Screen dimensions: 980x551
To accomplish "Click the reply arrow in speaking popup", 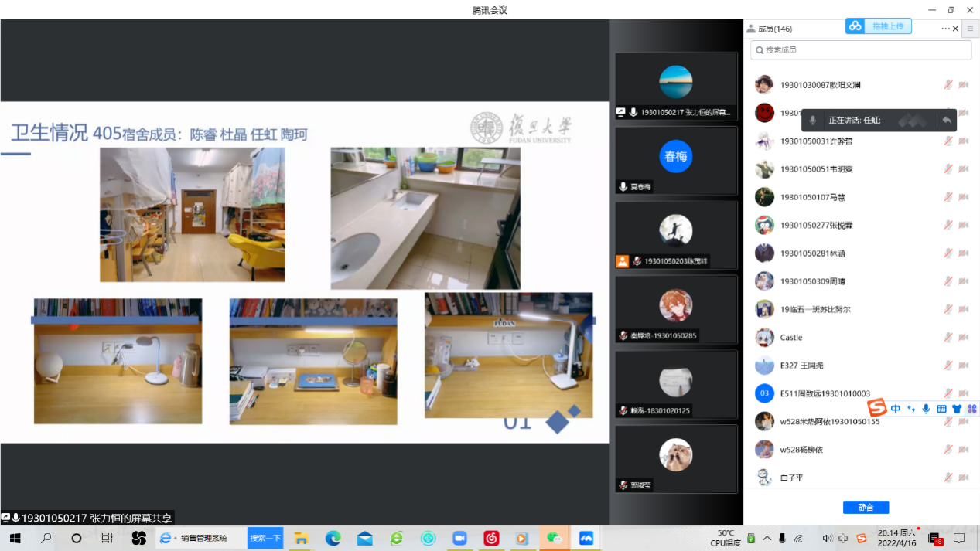I will (947, 120).
